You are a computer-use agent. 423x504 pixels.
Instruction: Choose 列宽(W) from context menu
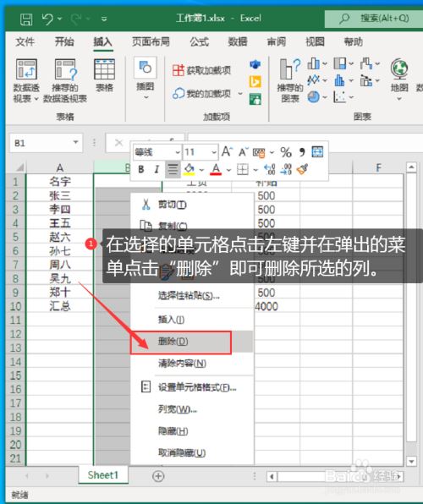click(x=192, y=409)
